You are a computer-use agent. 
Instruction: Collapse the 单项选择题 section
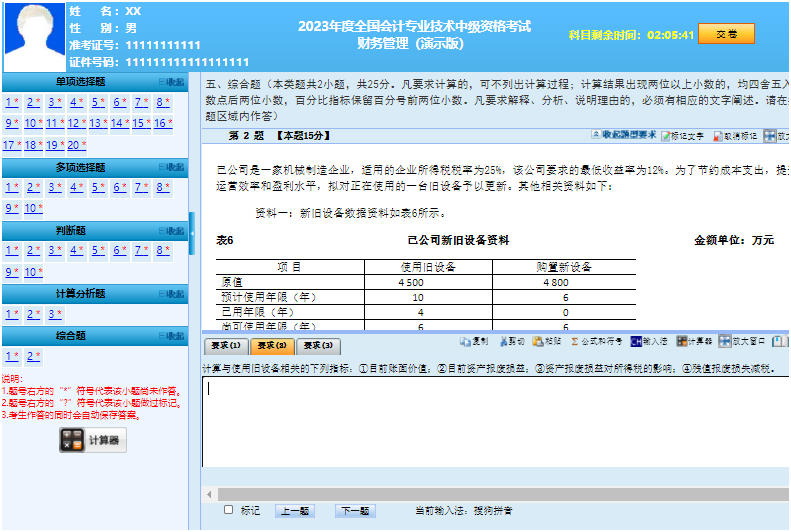click(x=172, y=82)
